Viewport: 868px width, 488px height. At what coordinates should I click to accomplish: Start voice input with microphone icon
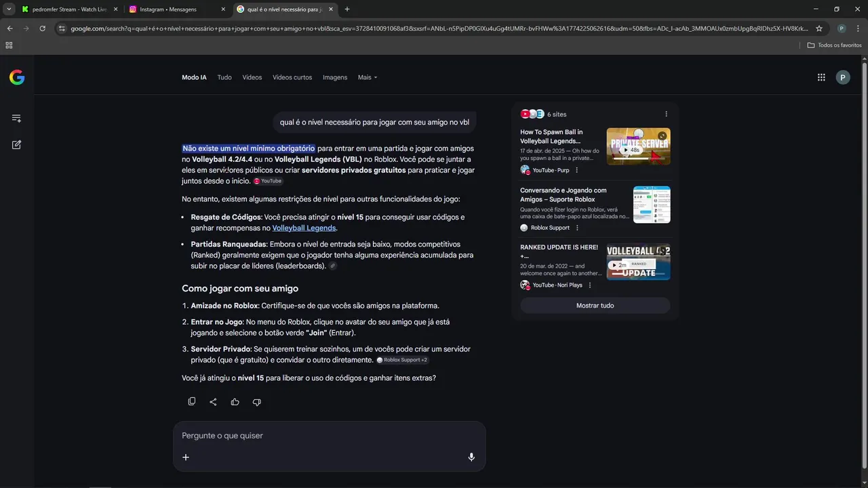[x=471, y=457]
